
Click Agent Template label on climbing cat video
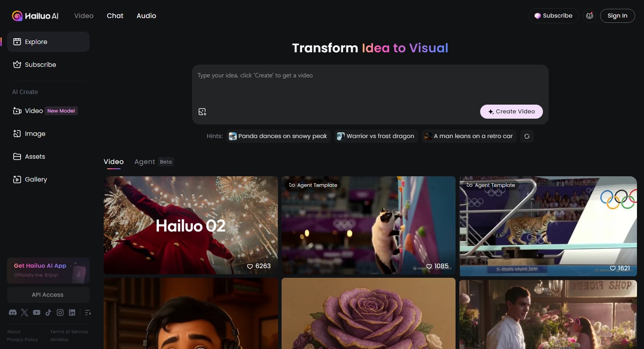(x=313, y=185)
